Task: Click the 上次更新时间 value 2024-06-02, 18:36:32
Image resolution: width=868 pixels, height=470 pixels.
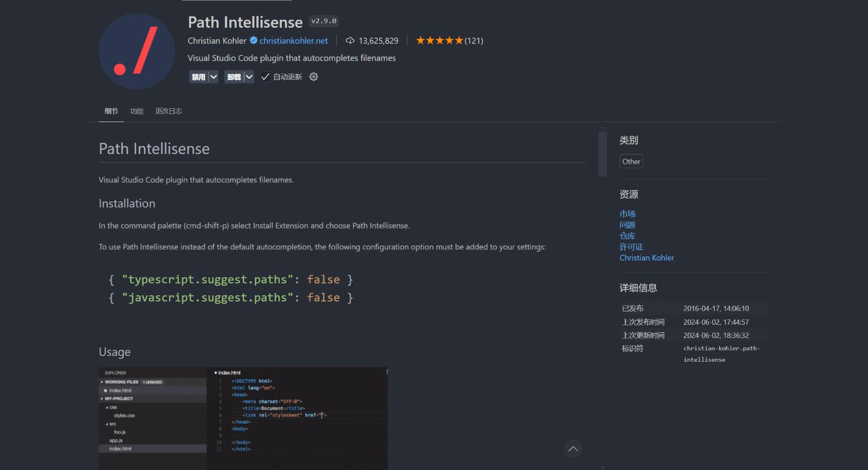Action: pyautogui.click(x=716, y=335)
